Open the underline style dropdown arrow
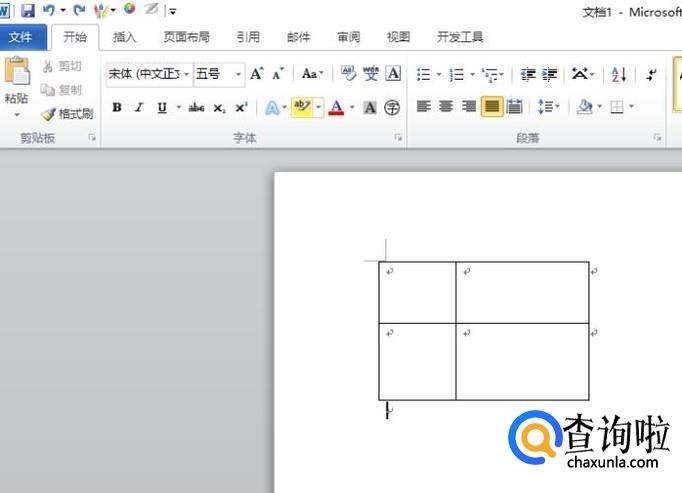 [178, 107]
